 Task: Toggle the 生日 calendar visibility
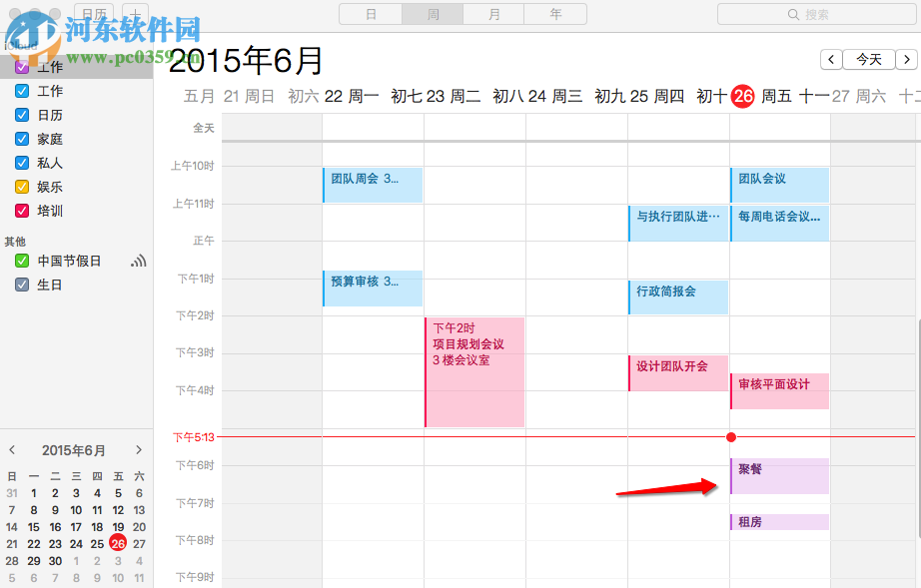point(22,285)
